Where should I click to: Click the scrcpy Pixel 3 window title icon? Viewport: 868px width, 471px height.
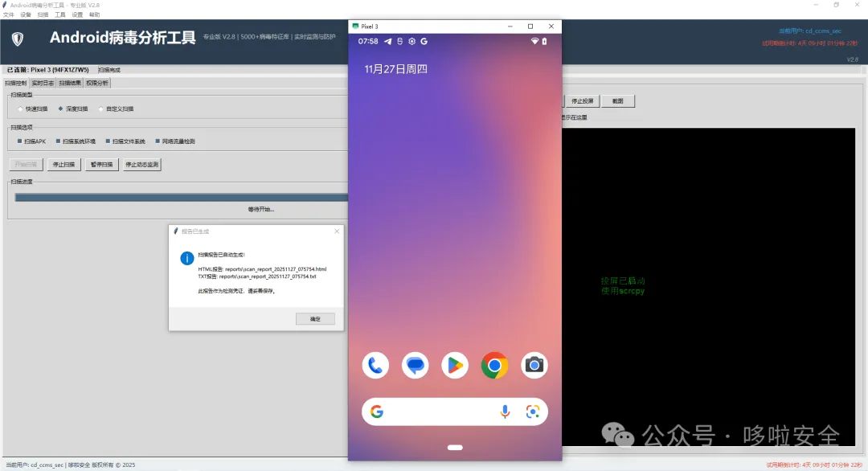tap(355, 26)
